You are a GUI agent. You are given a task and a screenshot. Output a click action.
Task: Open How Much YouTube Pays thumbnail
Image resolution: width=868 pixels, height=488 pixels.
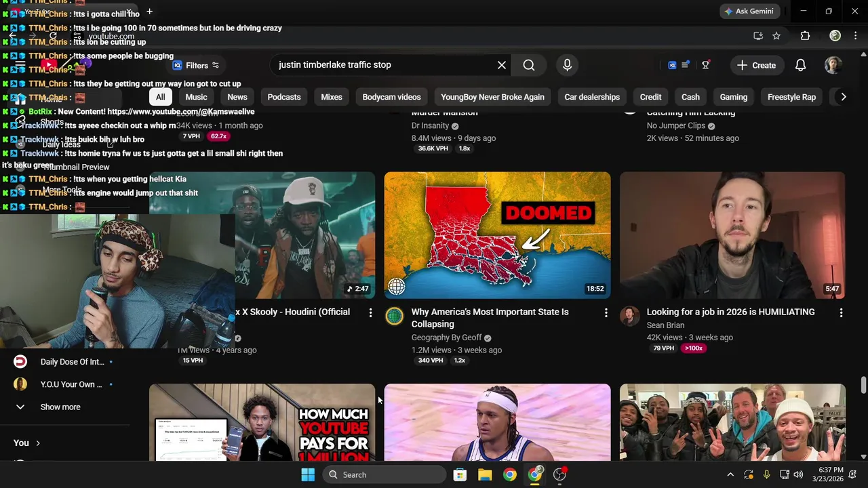262,423
